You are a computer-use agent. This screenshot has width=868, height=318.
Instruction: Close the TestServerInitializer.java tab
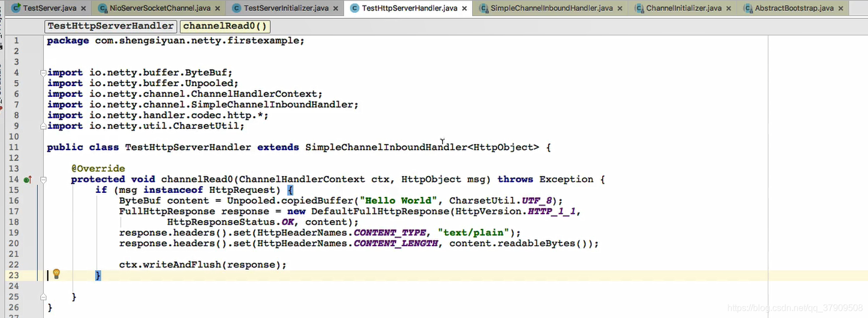[336, 9]
